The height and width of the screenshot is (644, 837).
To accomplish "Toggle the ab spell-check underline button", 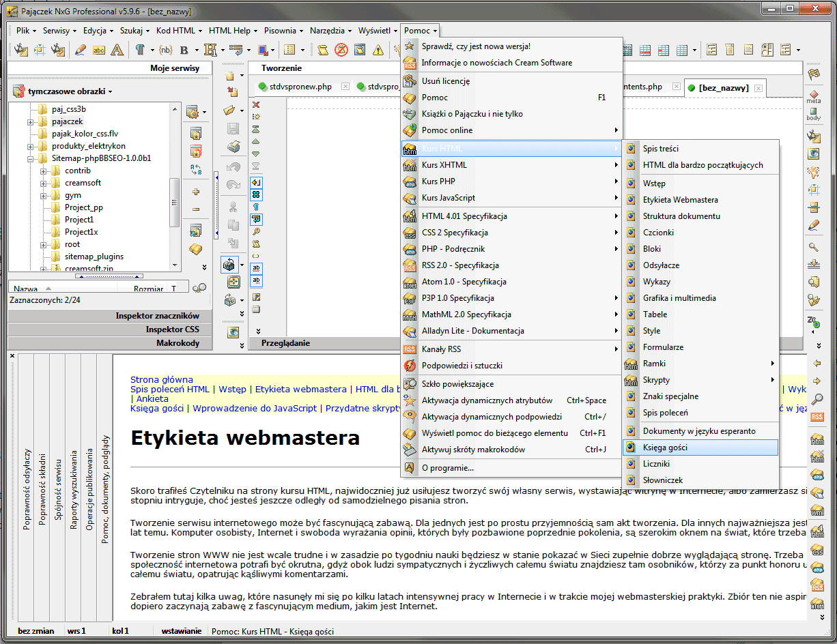I will 256,268.
